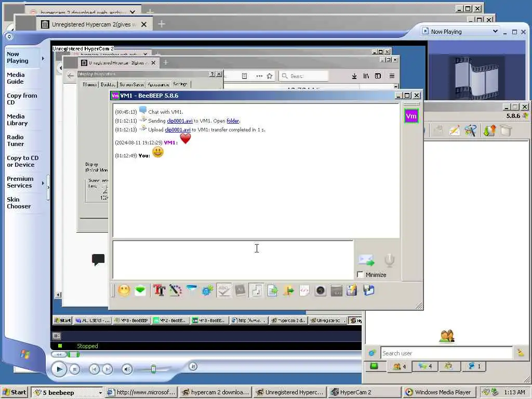
Task: Click the green envelope icon in chat toolbar
Action: 140,290
